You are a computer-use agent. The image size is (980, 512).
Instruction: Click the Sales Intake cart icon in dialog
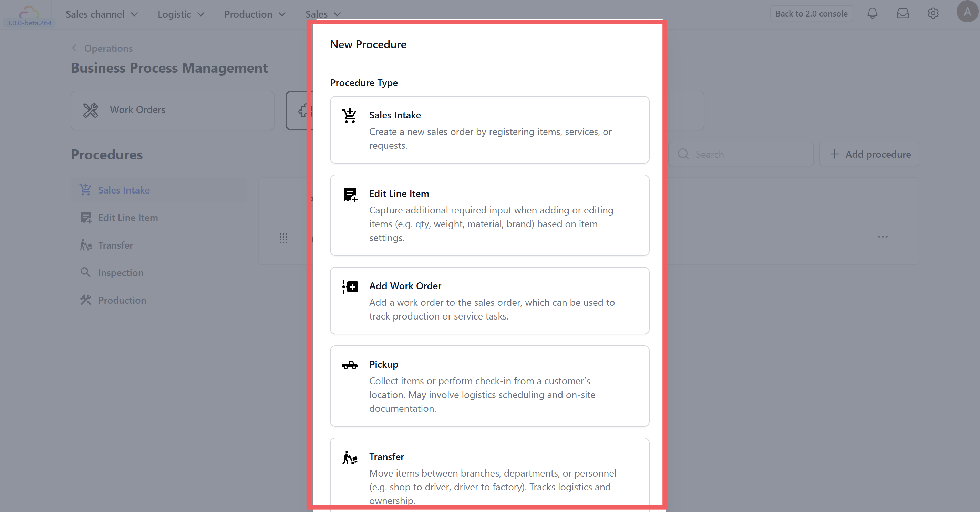[350, 116]
